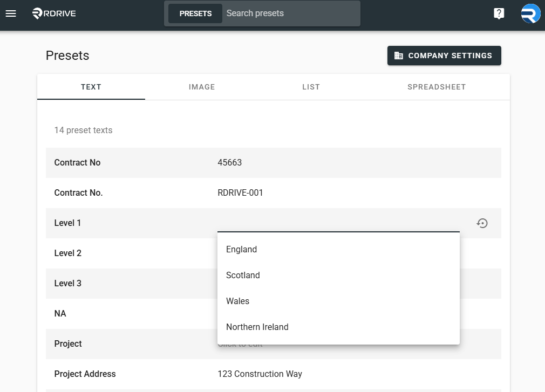Viewport: 545px width, 392px height.
Task: Click the 14 preset texts count
Action: click(84, 130)
